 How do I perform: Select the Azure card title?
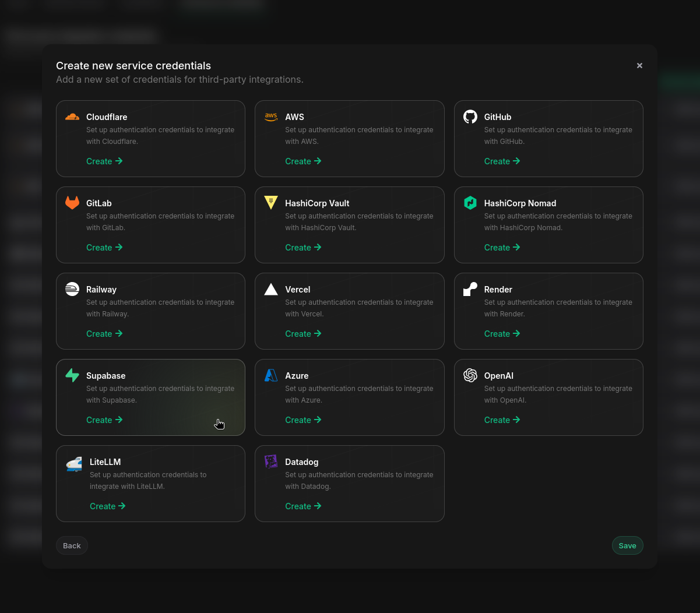pyautogui.click(x=297, y=376)
